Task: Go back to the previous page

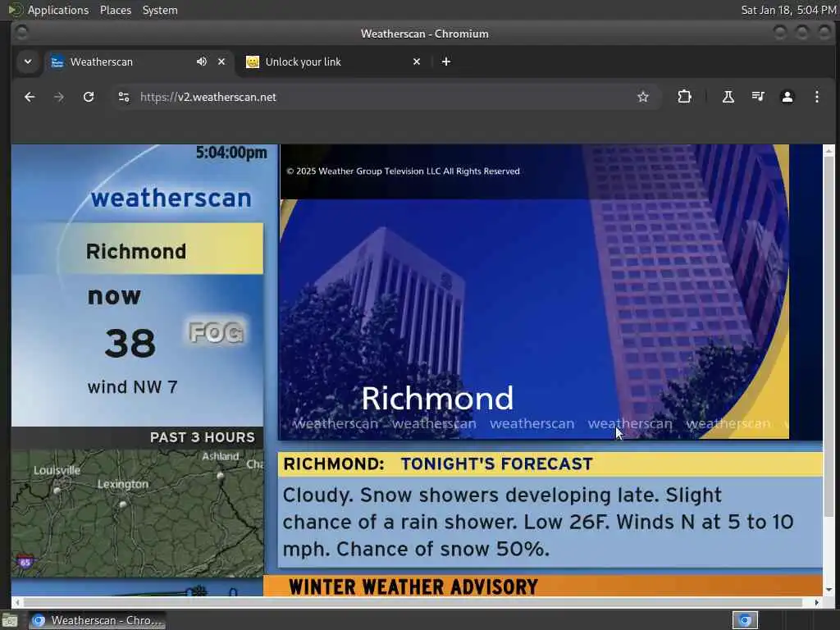Action: click(x=30, y=97)
